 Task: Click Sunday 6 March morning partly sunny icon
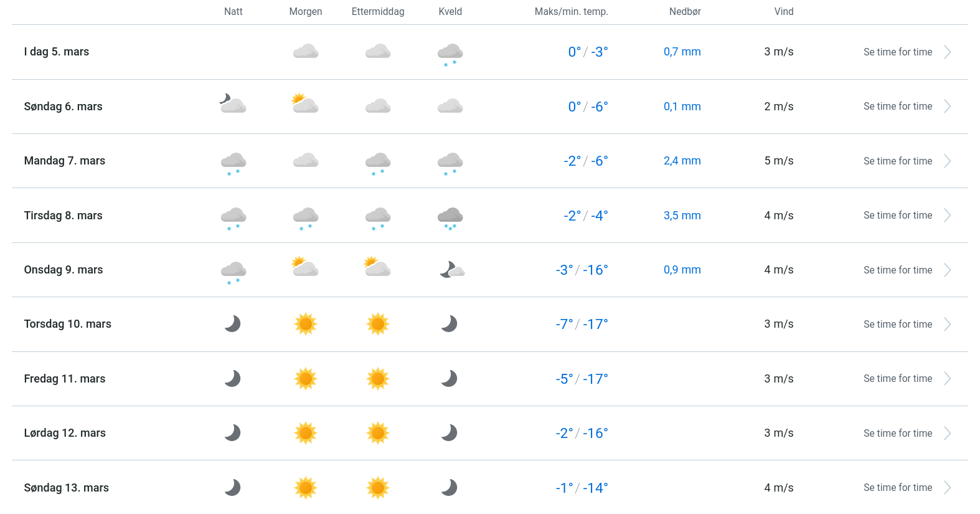pyautogui.click(x=305, y=104)
